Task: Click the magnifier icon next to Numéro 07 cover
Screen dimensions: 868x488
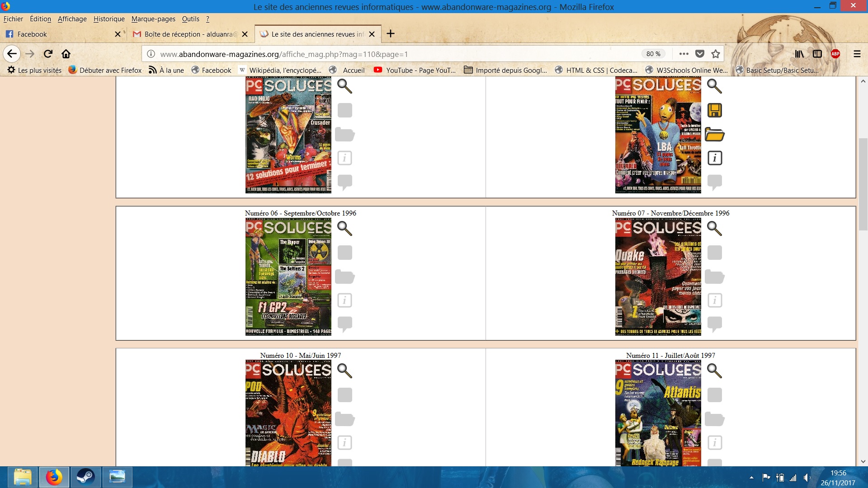Action: pos(714,229)
